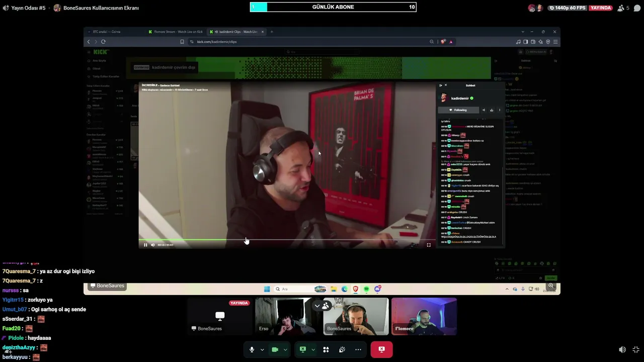Screen dimensions: 644x362
Task: Click the Following button for kadirdemir
Action: click(458, 110)
